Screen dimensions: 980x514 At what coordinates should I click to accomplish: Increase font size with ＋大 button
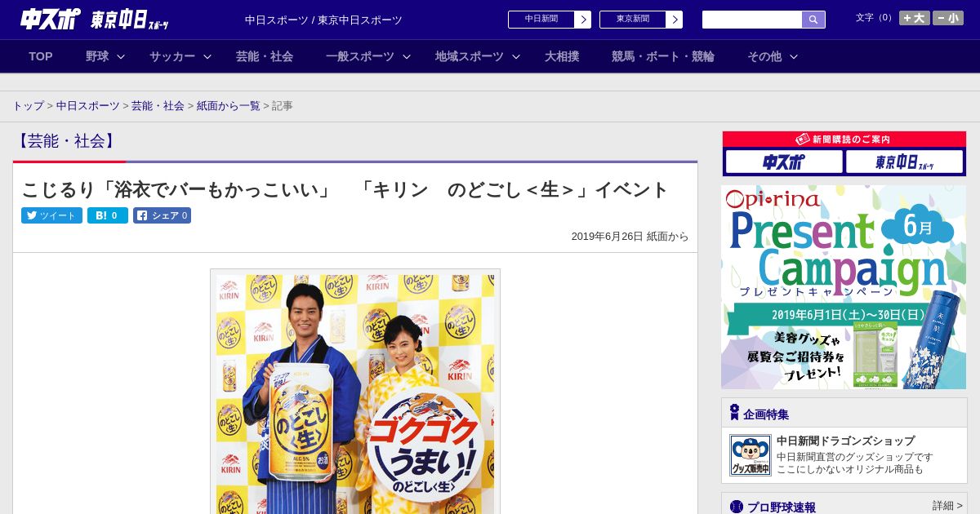(914, 18)
